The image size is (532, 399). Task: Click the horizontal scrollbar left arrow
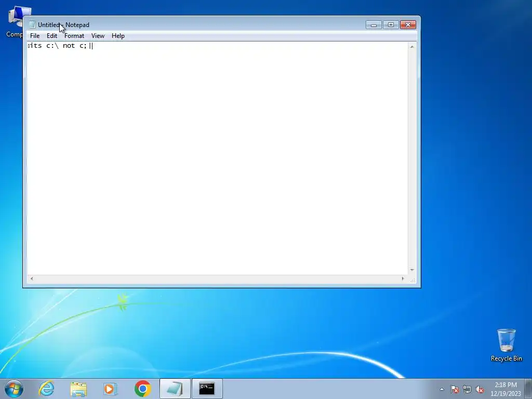32,278
